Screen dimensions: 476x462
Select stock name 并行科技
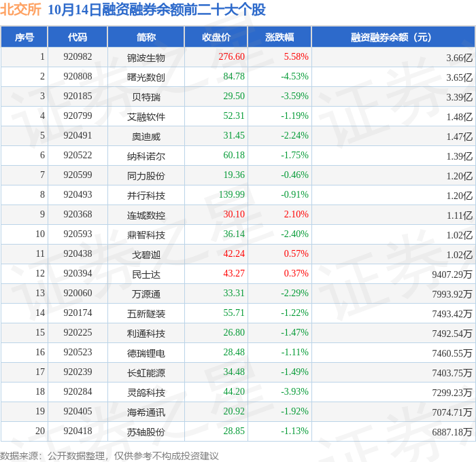click(x=146, y=196)
